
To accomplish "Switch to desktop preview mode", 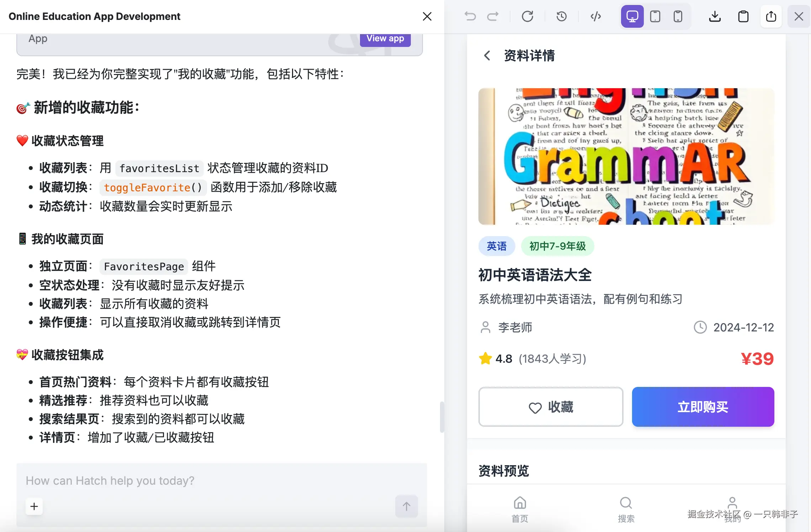I will (632, 16).
